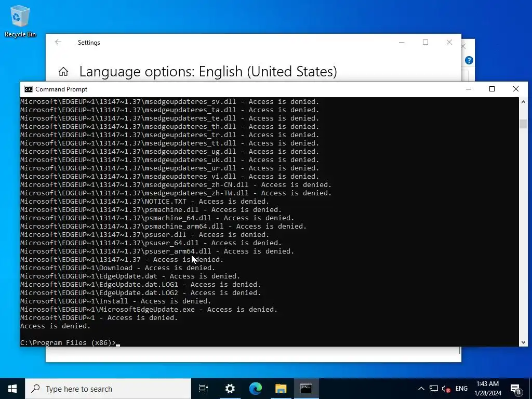Click the msedgeupdateres_zh-TW.dll line
Image resolution: width=532 pixels, height=399 pixels.
point(176,193)
